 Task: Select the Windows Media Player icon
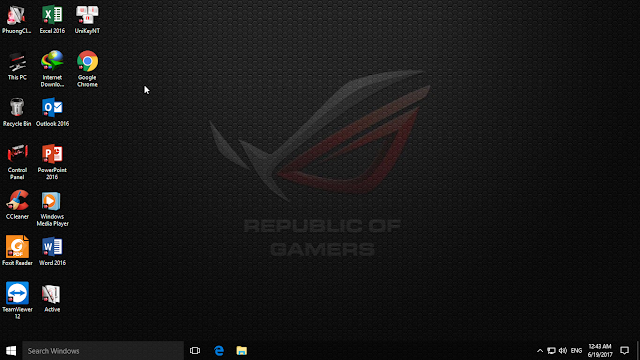pos(52,208)
